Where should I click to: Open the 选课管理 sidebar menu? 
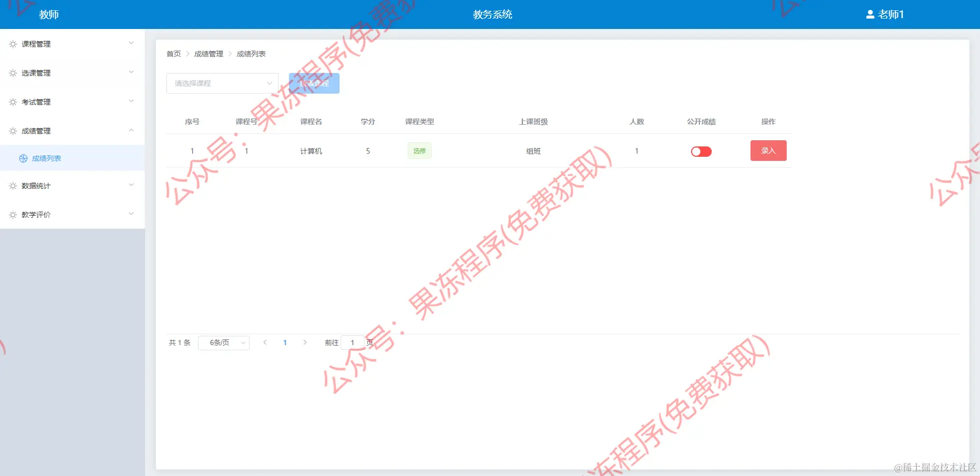[x=72, y=73]
